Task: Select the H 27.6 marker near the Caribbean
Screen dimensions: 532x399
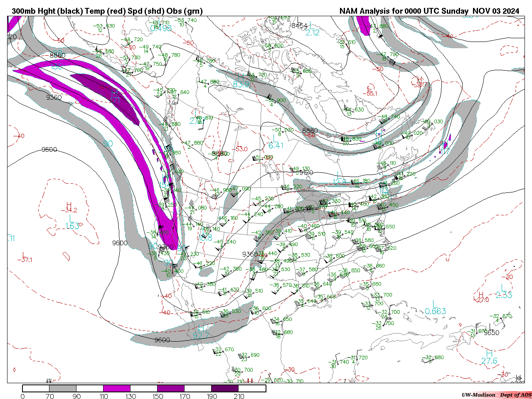Action: point(489,357)
